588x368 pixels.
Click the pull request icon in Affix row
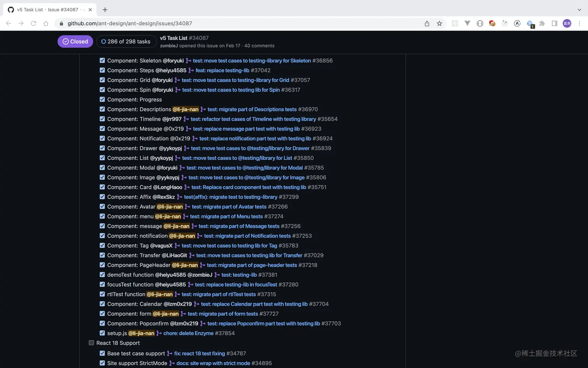[179, 197]
